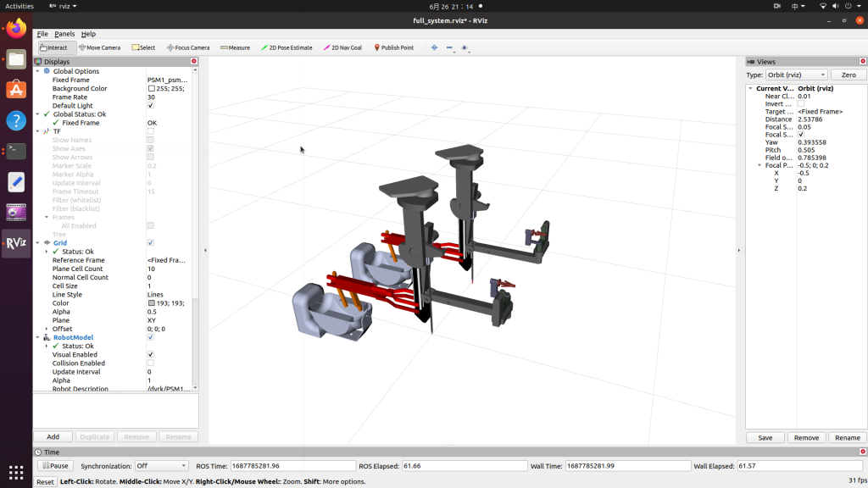Click the Grid Color swatch
This screenshot has height=488, width=868.
(151, 303)
